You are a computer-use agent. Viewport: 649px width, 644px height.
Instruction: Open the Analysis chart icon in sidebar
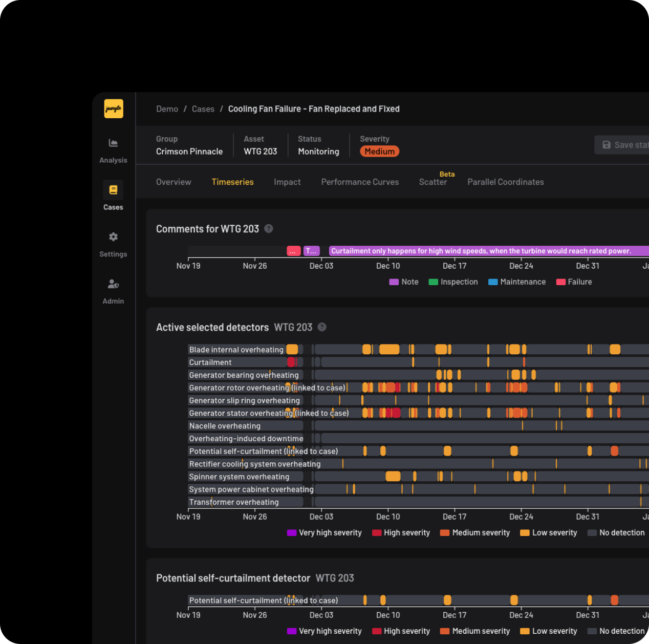pos(113,143)
